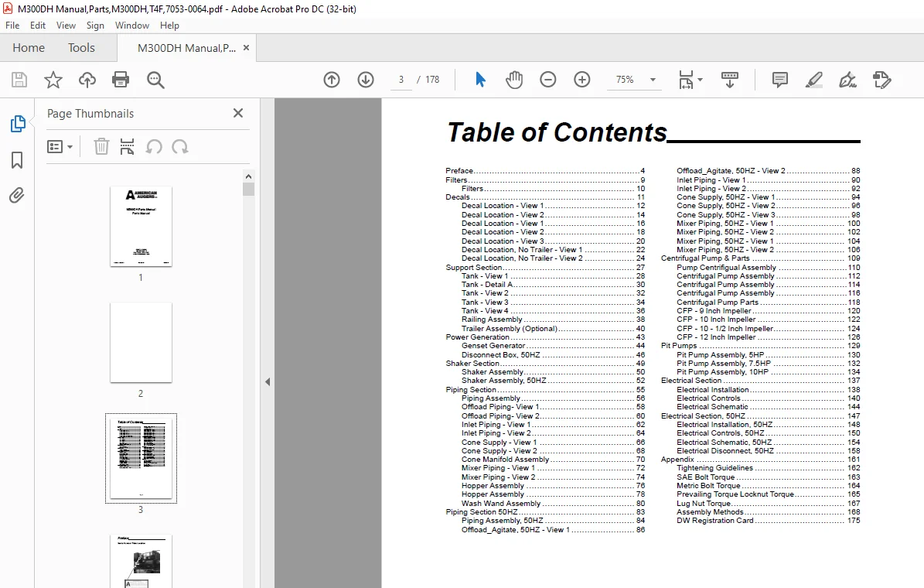This screenshot has height=588, width=924.
Task: Open the Edit menu
Action: [38, 26]
